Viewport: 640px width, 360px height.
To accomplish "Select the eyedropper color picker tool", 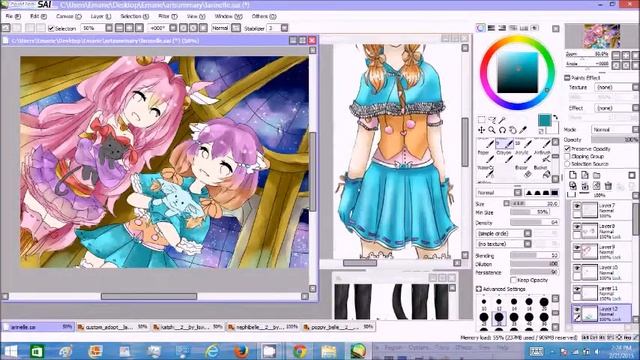I will (x=523, y=130).
